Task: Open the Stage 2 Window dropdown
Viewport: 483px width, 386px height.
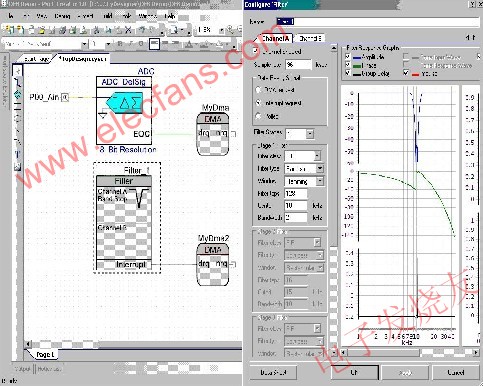Action: (x=320, y=268)
